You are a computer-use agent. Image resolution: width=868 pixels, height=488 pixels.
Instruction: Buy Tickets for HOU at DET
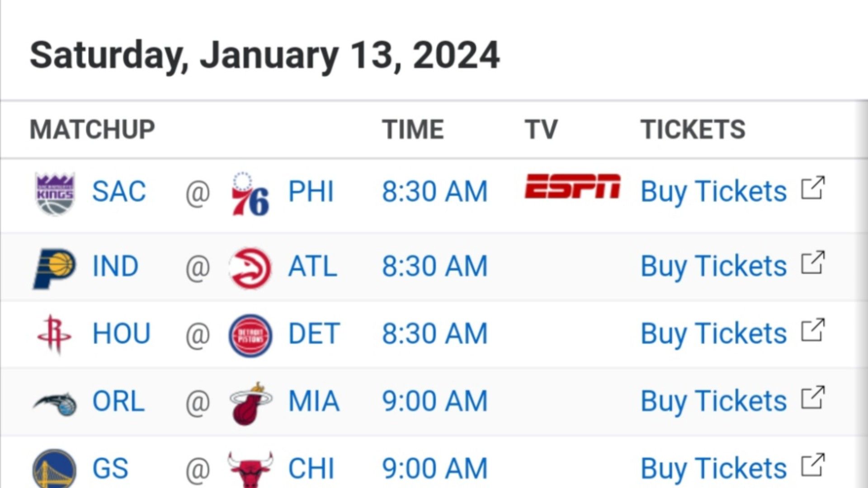(713, 334)
